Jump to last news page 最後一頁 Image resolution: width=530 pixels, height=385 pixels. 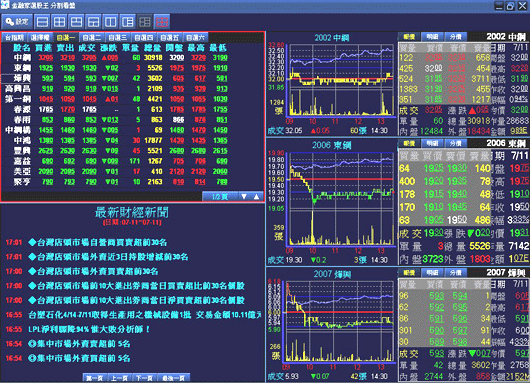[x=174, y=378]
